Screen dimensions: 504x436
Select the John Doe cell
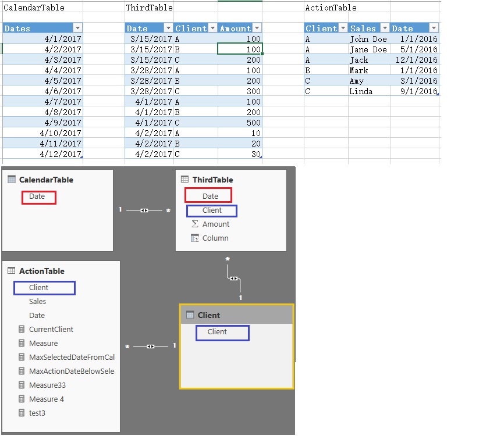pyautogui.click(x=369, y=38)
